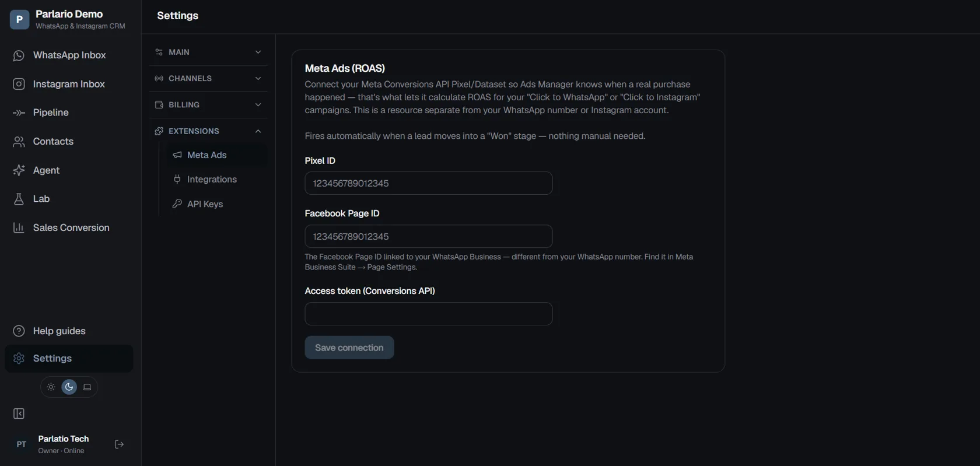Collapse the EXTENSIONS settings section
The image size is (980, 466).
click(208, 131)
